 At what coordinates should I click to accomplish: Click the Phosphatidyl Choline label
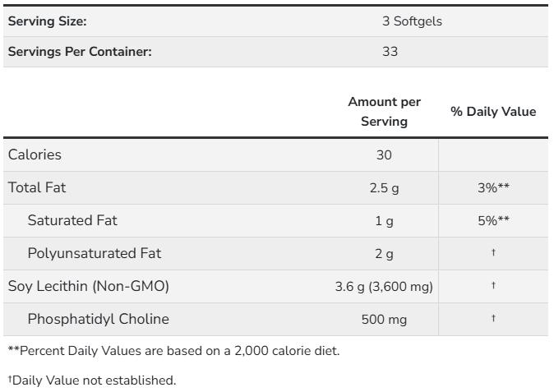(98, 319)
